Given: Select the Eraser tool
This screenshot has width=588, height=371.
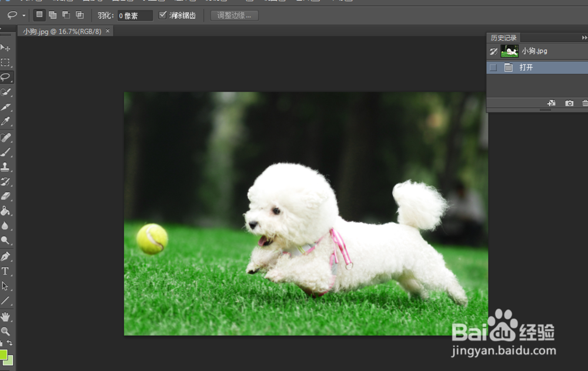Looking at the screenshot, I should pos(6,196).
